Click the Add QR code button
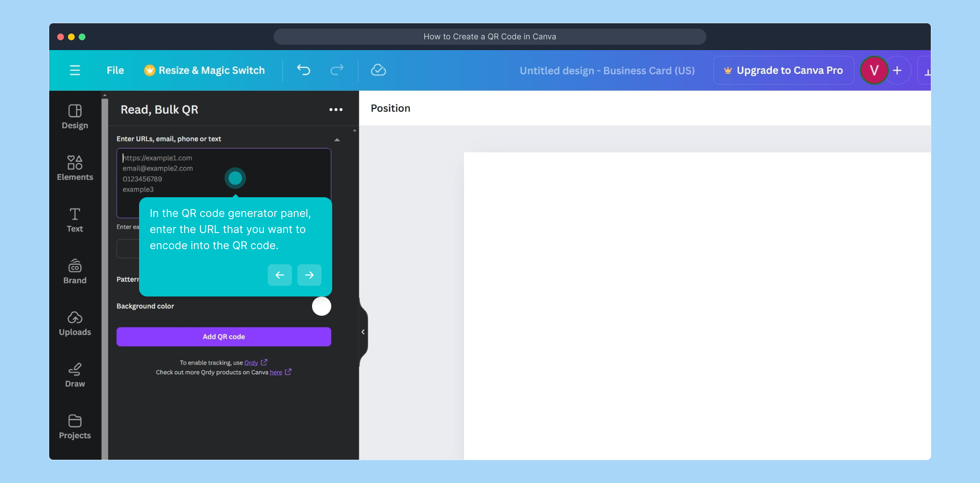980x483 pixels. (x=224, y=336)
